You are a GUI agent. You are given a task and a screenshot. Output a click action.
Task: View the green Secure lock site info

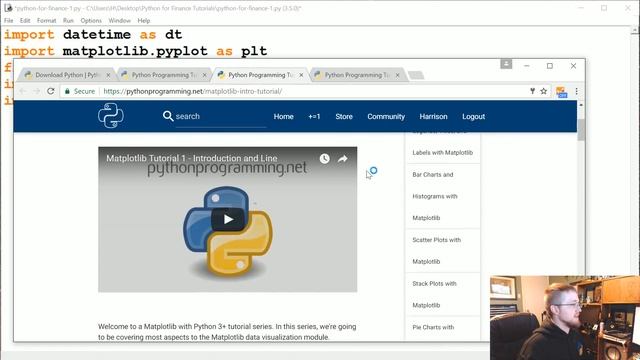80,91
